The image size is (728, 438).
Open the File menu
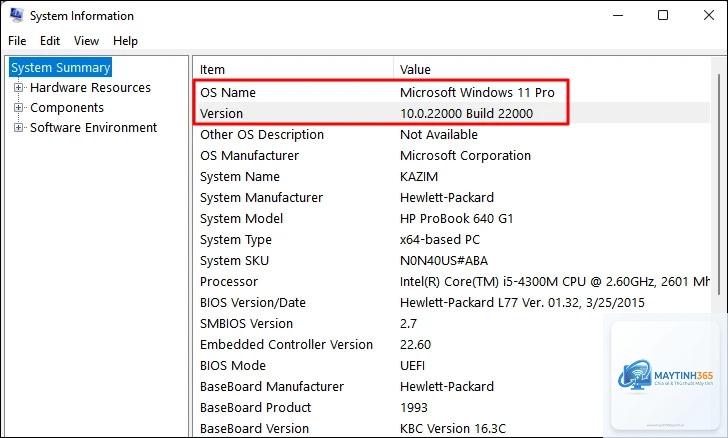point(17,41)
